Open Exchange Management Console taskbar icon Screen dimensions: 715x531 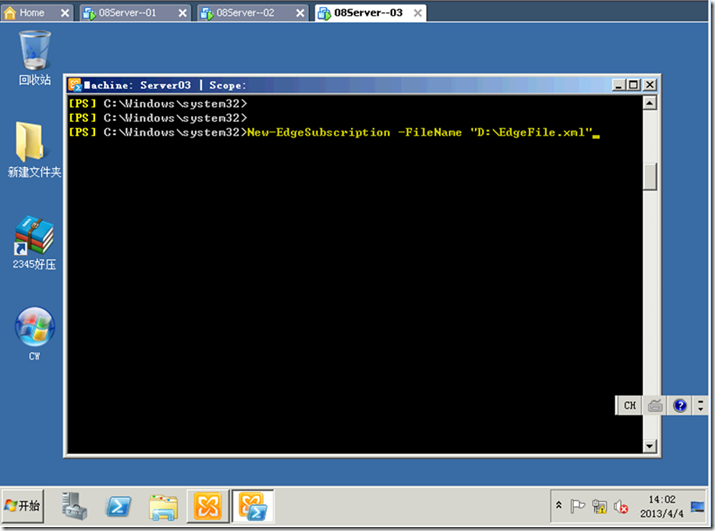coord(207,506)
